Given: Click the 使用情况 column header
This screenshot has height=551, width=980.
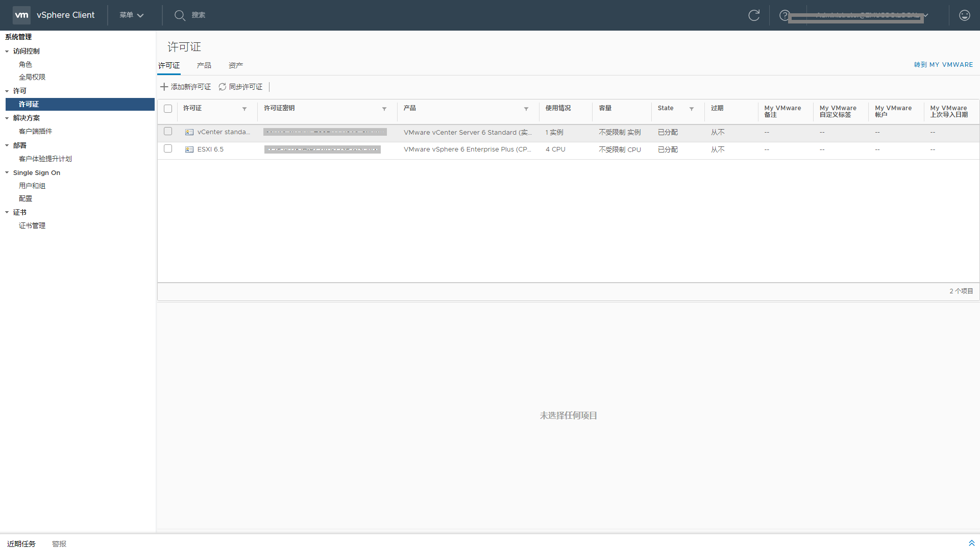Looking at the screenshot, I should pos(558,108).
